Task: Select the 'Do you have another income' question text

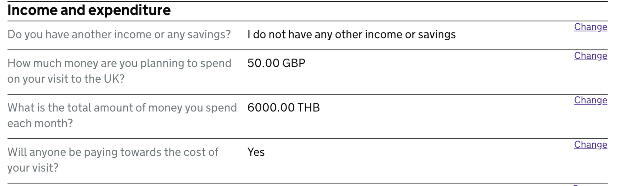Action: (x=119, y=34)
